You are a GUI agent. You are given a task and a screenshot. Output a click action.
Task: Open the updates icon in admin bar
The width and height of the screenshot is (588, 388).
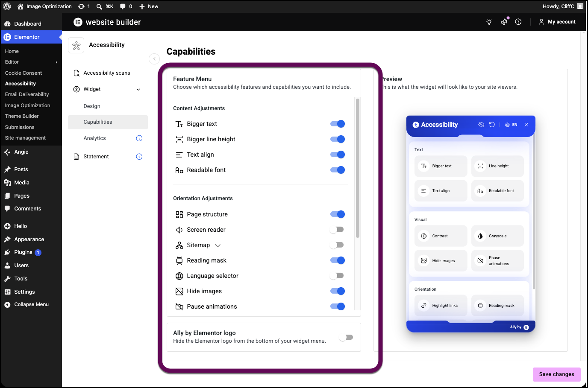tap(81, 6)
